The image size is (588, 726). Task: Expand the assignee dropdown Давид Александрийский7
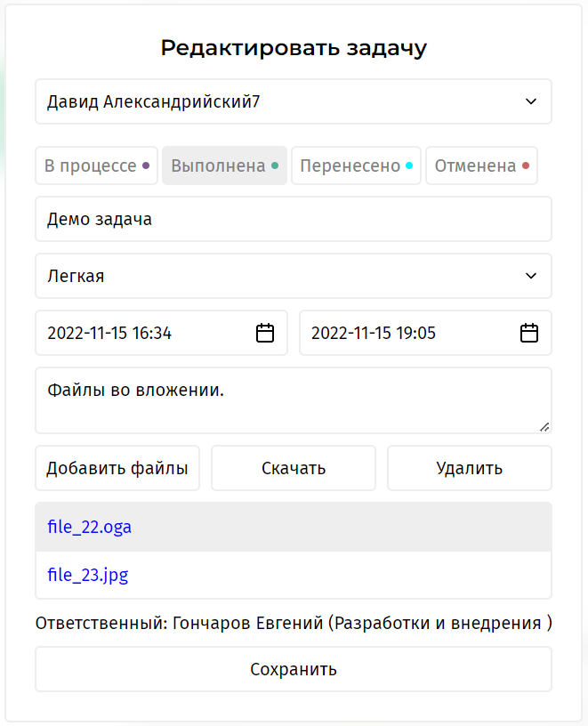294,101
